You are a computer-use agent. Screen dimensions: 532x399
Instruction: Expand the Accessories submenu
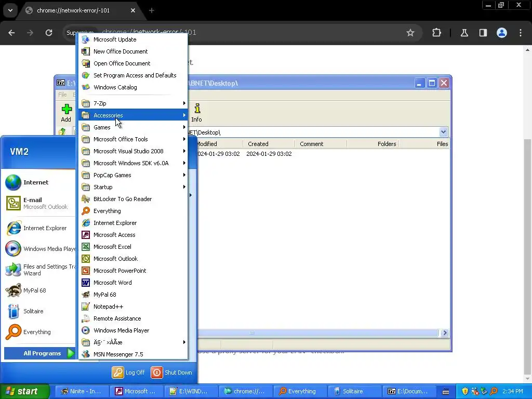(x=133, y=115)
